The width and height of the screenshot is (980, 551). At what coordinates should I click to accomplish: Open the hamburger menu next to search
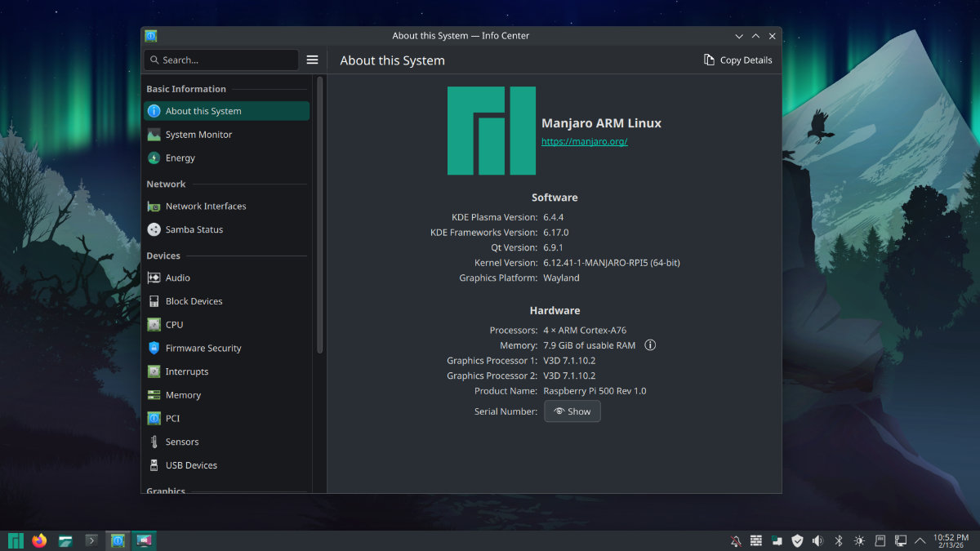312,60
